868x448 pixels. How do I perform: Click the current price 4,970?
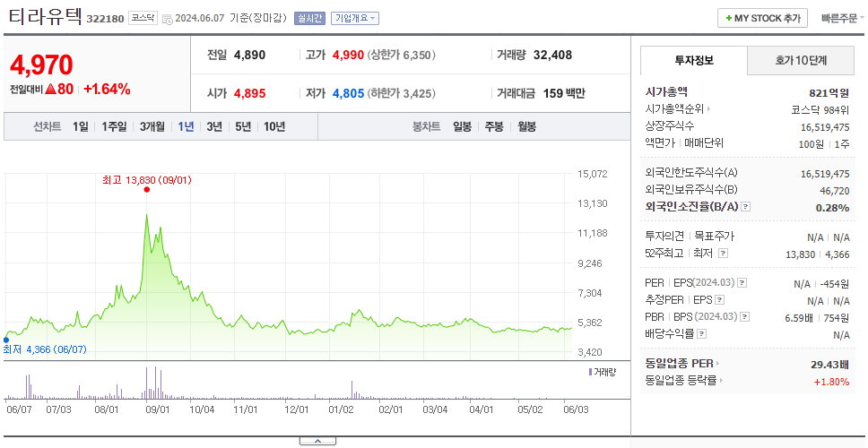point(41,65)
